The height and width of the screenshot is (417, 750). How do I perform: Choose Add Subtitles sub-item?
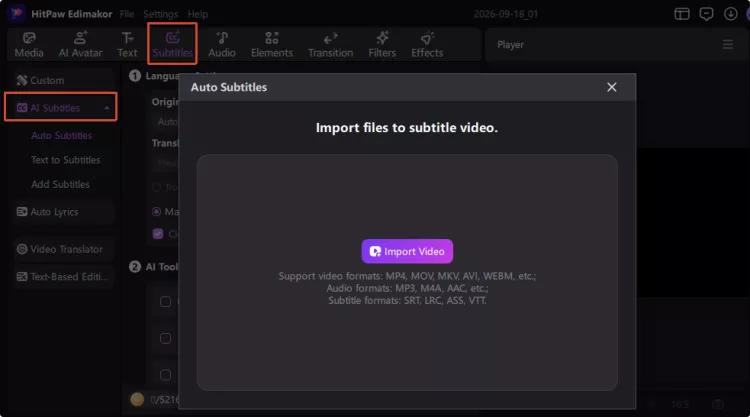(x=60, y=184)
